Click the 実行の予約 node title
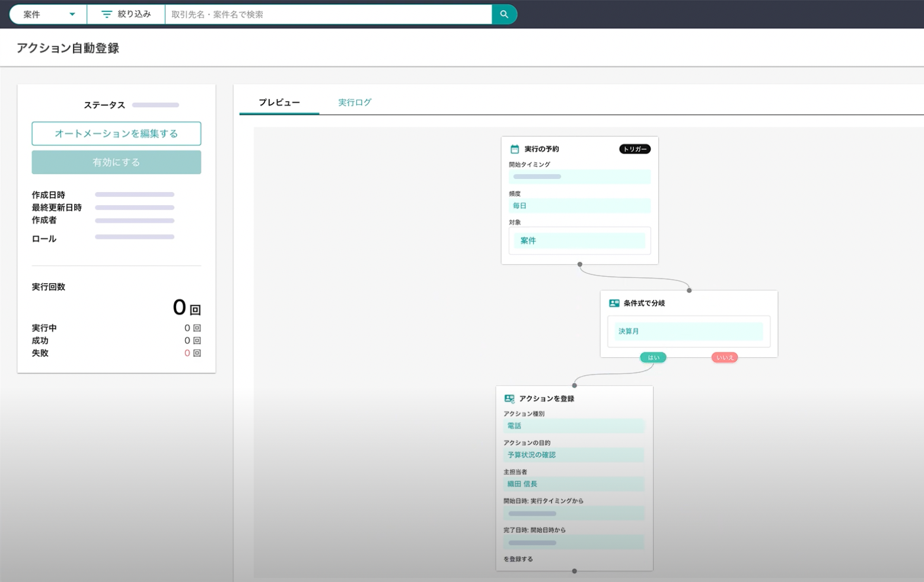 (x=541, y=149)
